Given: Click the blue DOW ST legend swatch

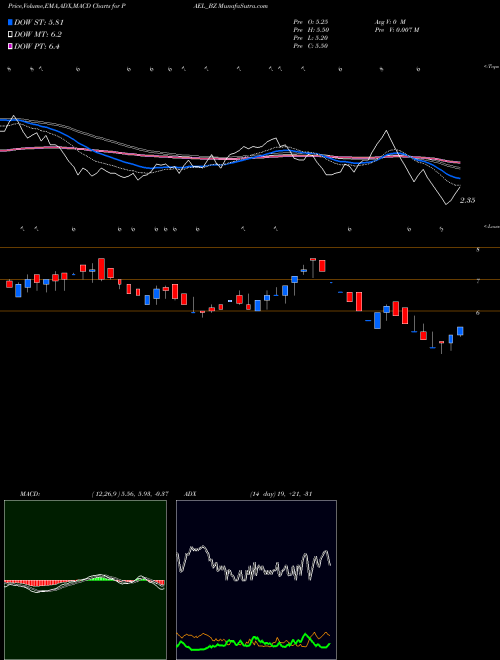Looking at the screenshot, I should coord(10,22).
